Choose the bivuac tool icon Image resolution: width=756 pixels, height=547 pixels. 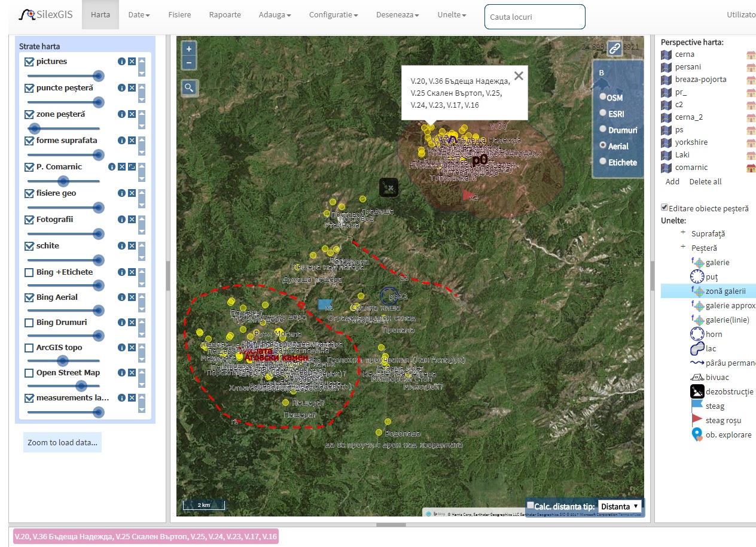[697, 377]
